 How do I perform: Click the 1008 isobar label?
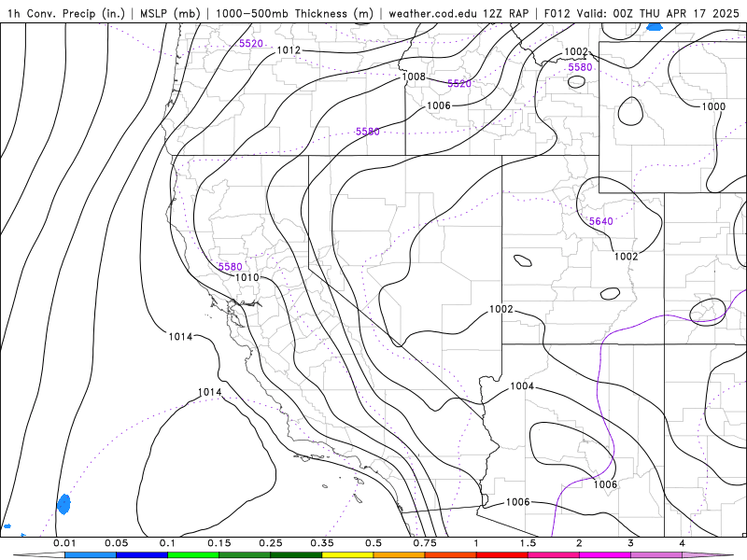414,77
